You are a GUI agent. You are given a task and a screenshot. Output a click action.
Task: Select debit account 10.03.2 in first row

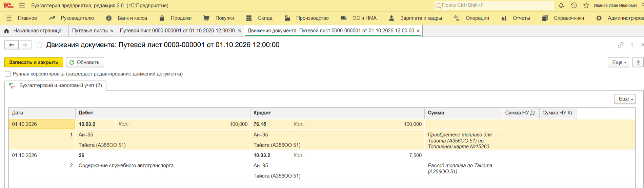[x=95, y=124]
